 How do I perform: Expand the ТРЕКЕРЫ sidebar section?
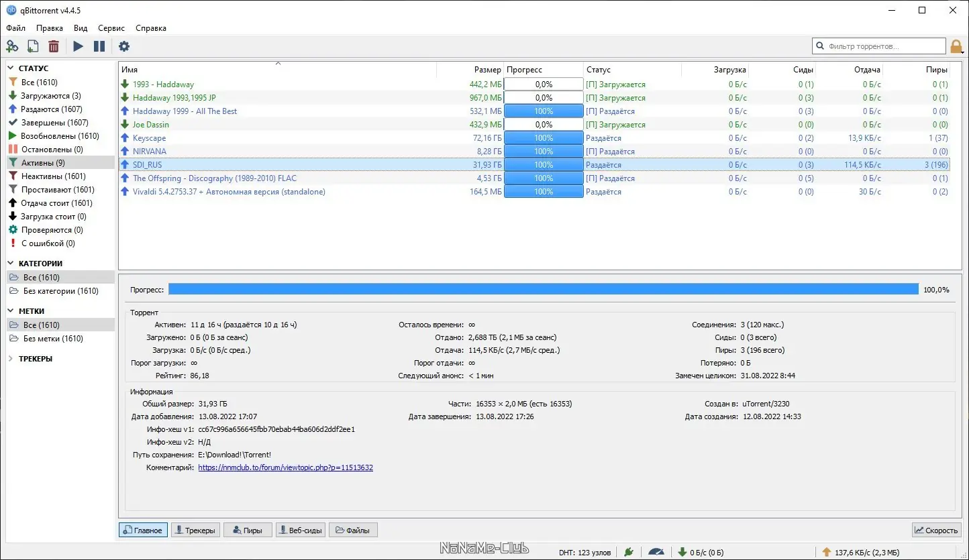point(11,359)
